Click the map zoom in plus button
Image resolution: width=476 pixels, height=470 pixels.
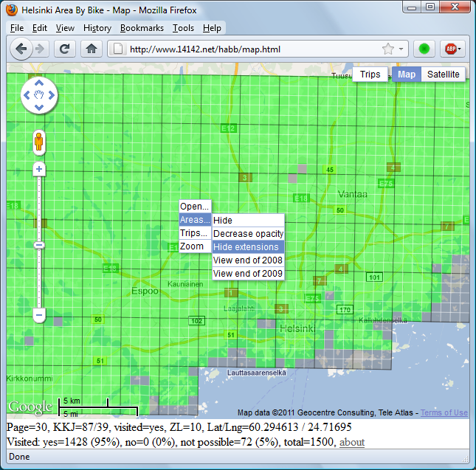pyautogui.click(x=39, y=169)
